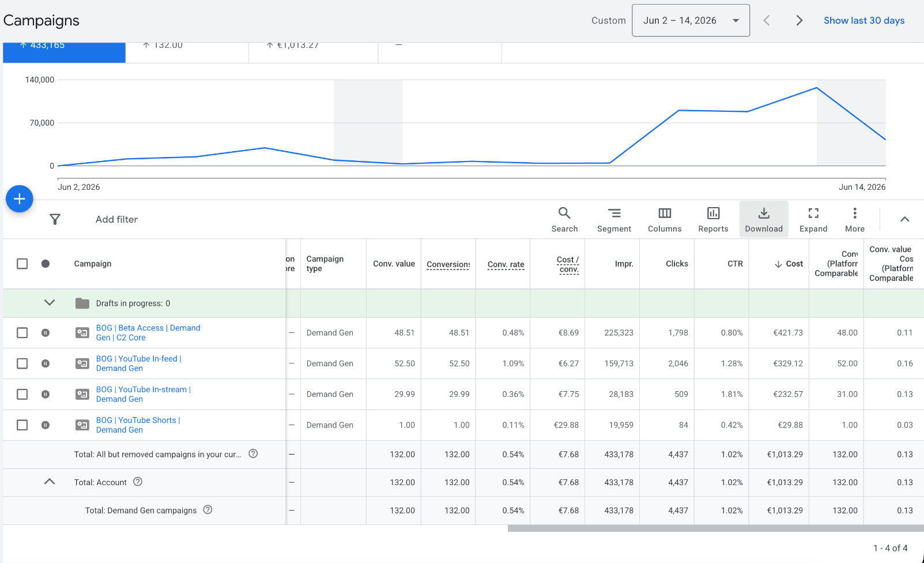924x563 pixels.
Task: Go to previous date range
Action: click(x=767, y=21)
